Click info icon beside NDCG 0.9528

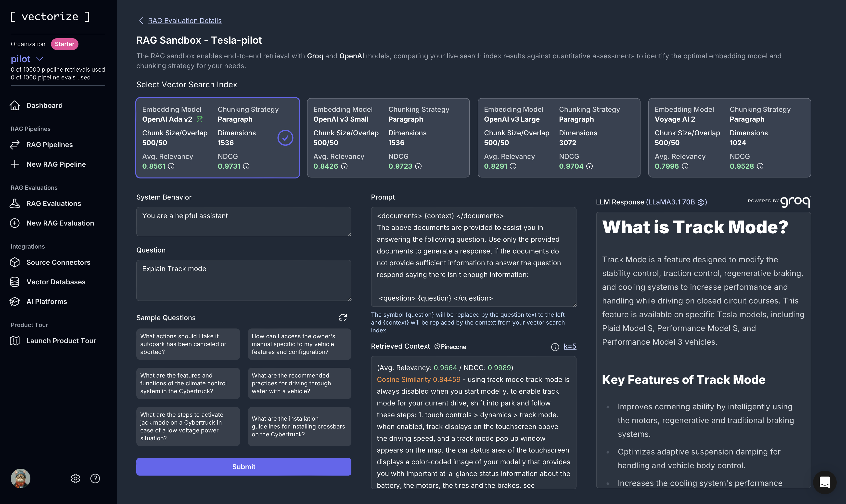tap(760, 166)
